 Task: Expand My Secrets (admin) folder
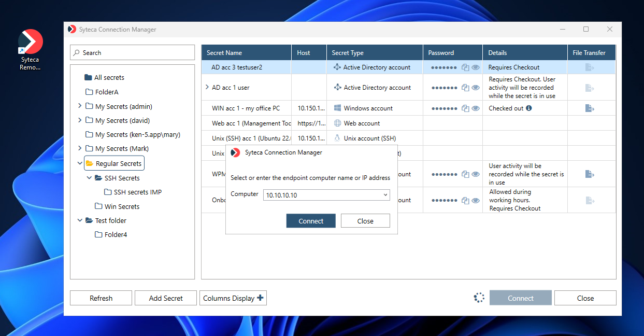(x=80, y=106)
